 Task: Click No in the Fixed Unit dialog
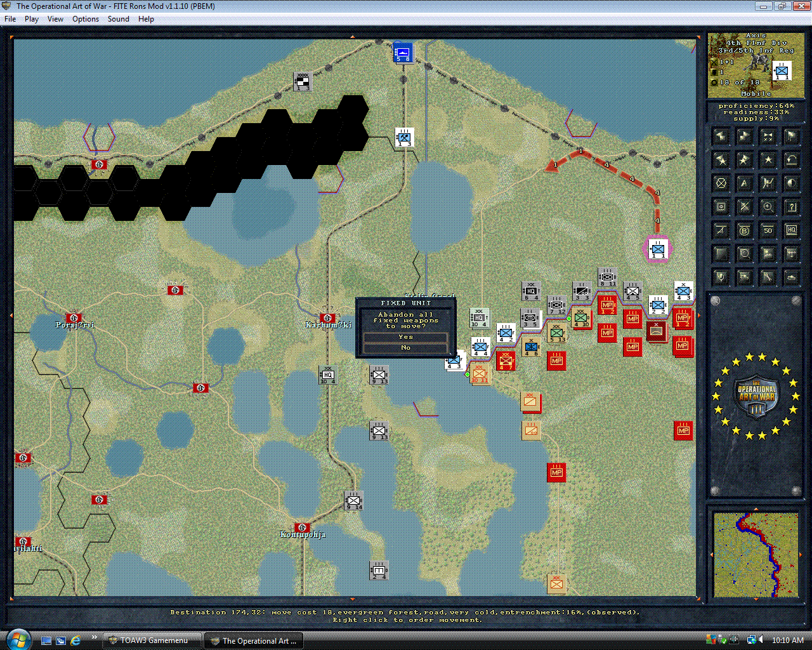(405, 348)
